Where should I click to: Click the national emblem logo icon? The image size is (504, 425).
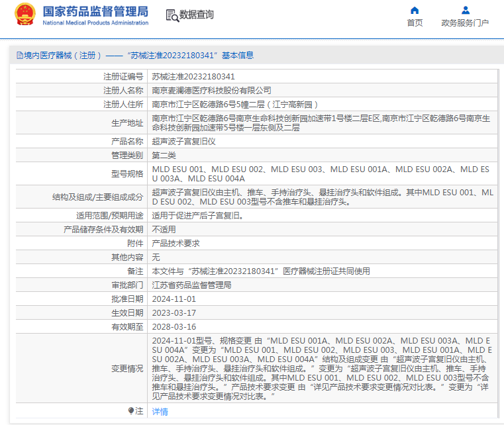point(25,14)
